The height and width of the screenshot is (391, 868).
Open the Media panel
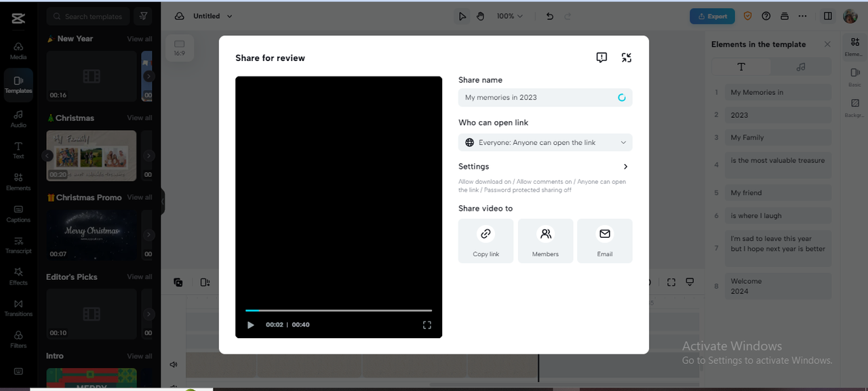(x=18, y=51)
